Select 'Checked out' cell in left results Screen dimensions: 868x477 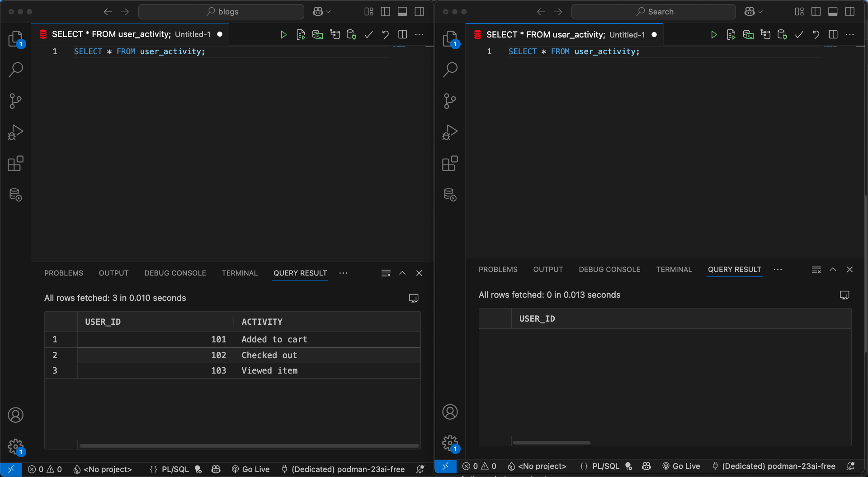[x=327, y=355]
